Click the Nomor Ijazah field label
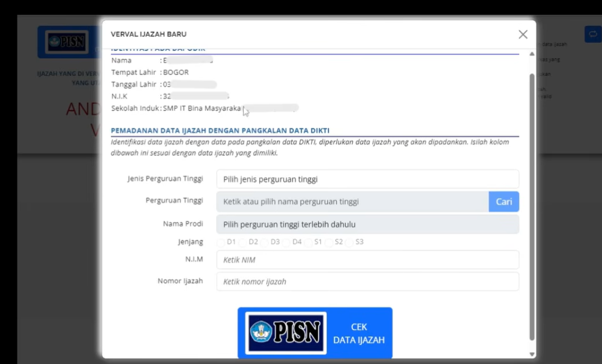Screen dimensions: 602x364 [180, 281]
